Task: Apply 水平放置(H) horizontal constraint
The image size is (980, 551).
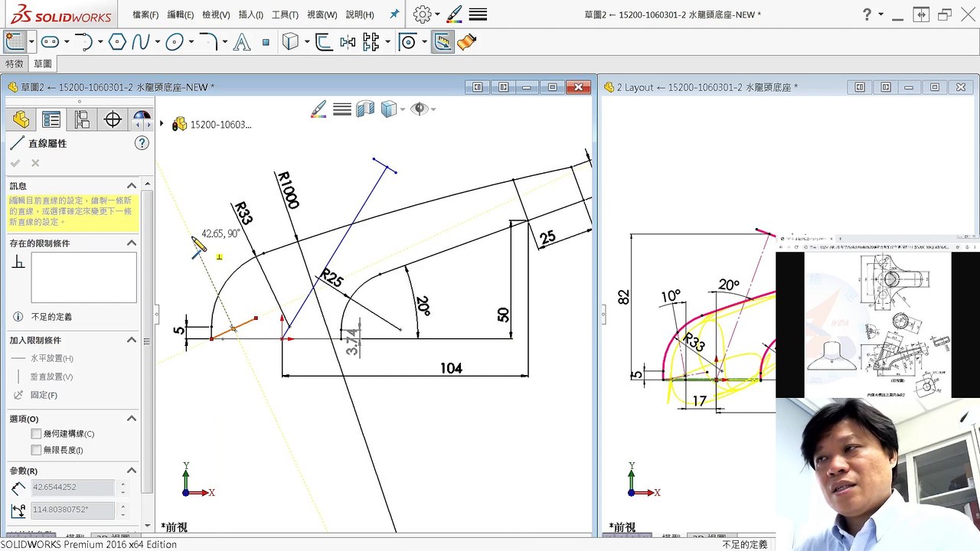Action: point(52,358)
